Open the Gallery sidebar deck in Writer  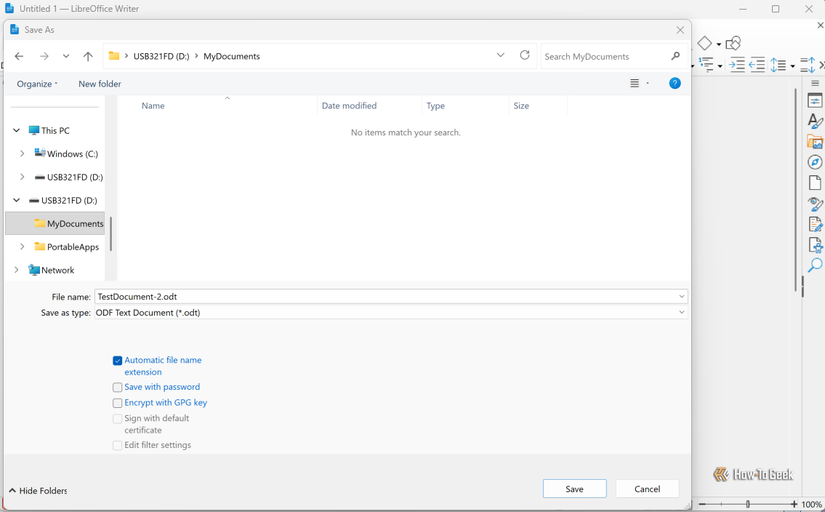tap(814, 142)
